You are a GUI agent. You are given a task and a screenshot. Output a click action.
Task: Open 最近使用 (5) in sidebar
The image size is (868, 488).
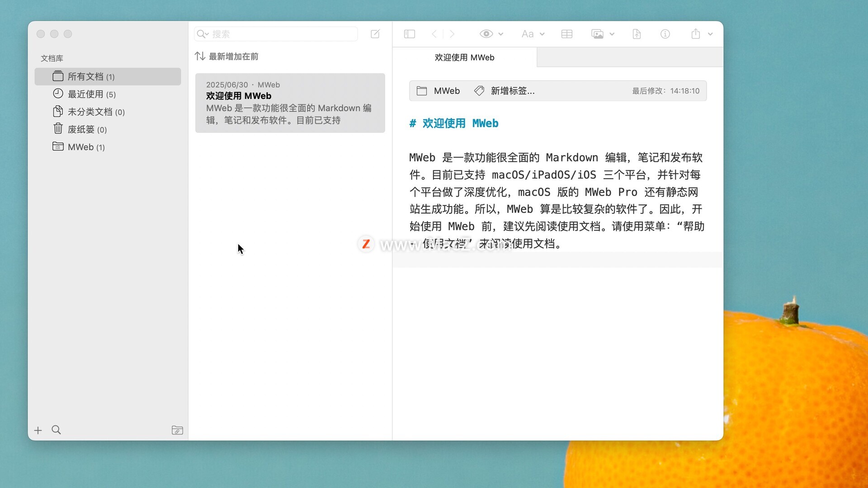108,94
